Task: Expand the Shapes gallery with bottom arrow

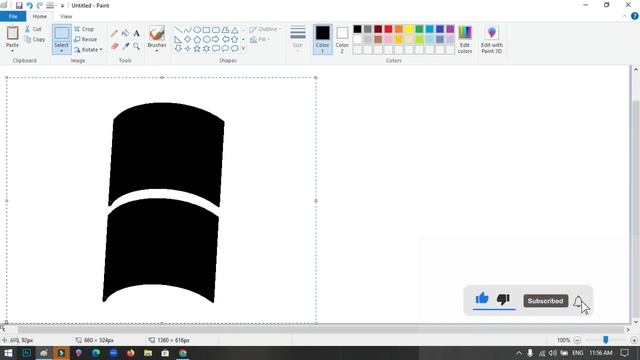Action: click(x=244, y=49)
